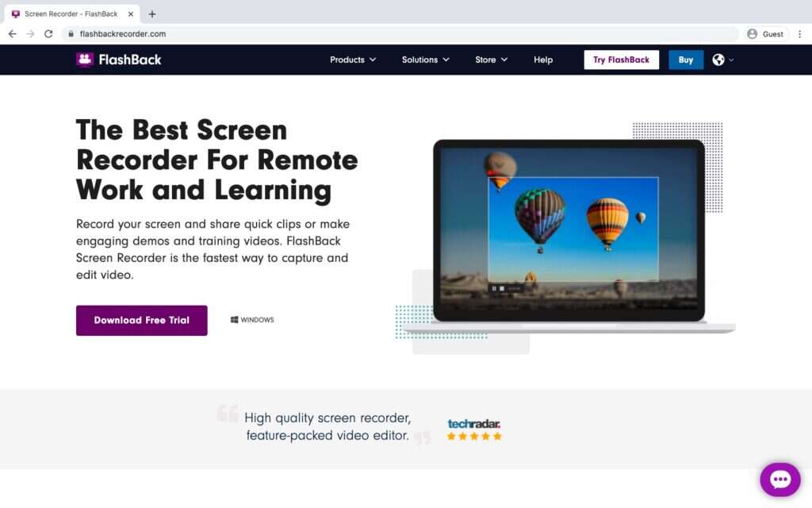The image size is (812, 508).
Task: Open the live chat bubble
Action: [x=780, y=479]
